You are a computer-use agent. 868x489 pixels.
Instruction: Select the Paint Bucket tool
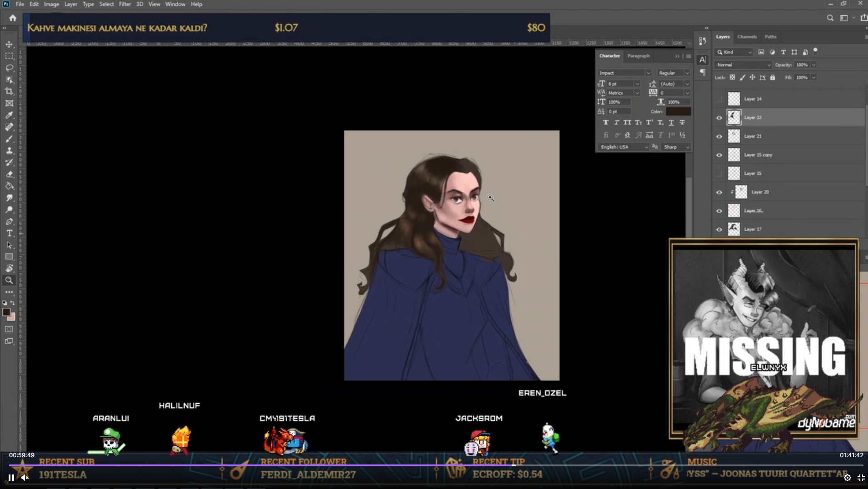click(9, 186)
